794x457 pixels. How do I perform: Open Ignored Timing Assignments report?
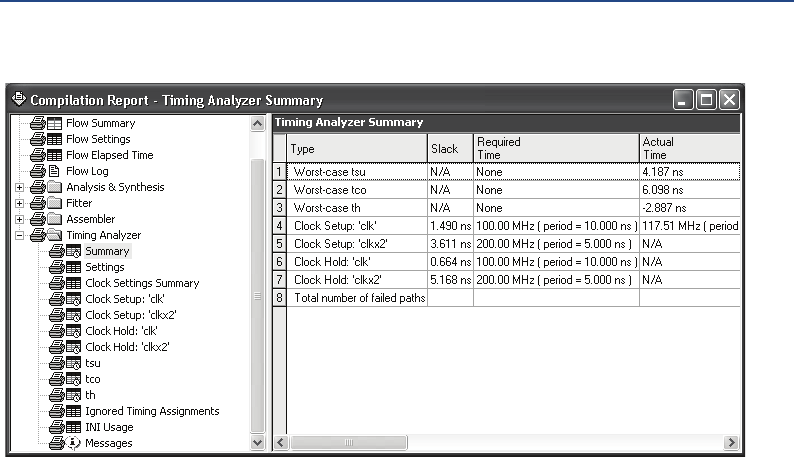pyautogui.click(x=152, y=411)
